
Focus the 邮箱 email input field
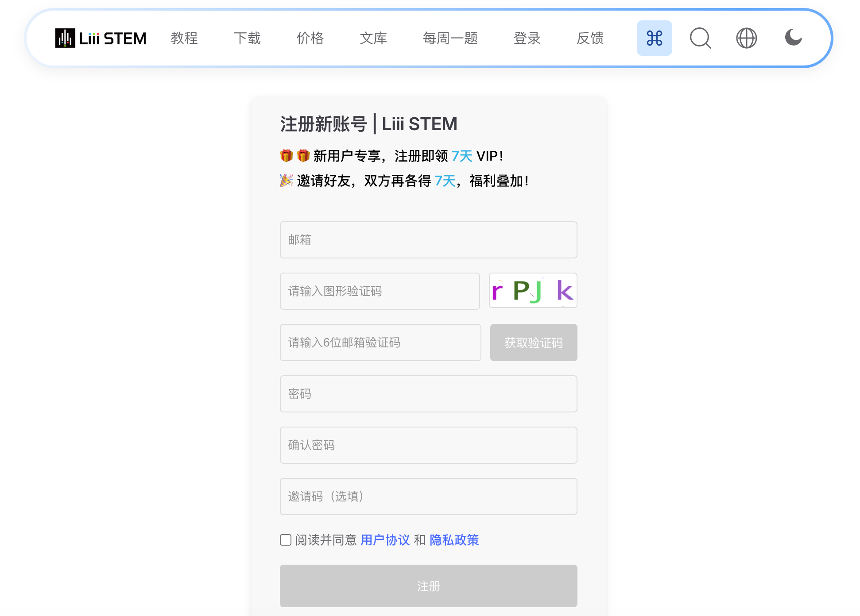coord(428,240)
